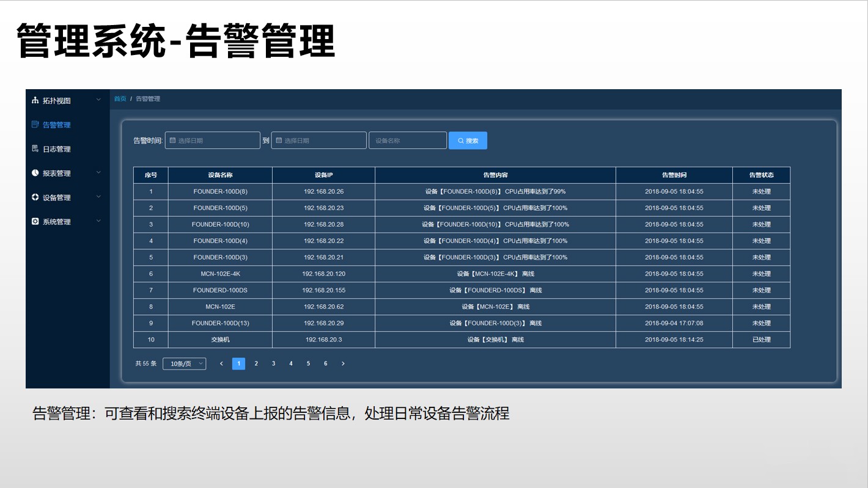The height and width of the screenshot is (488, 868).
Task: Expand the 设备管理 menu chevron
Action: coord(98,197)
